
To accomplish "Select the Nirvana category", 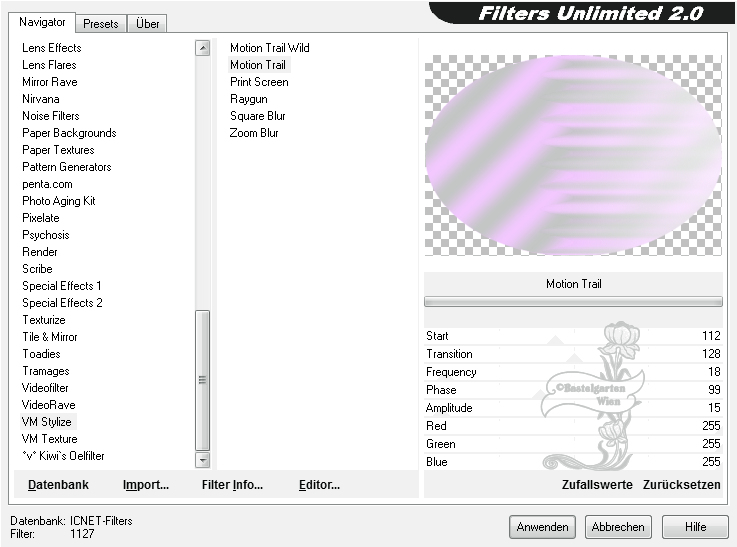I will pos(41,99).
